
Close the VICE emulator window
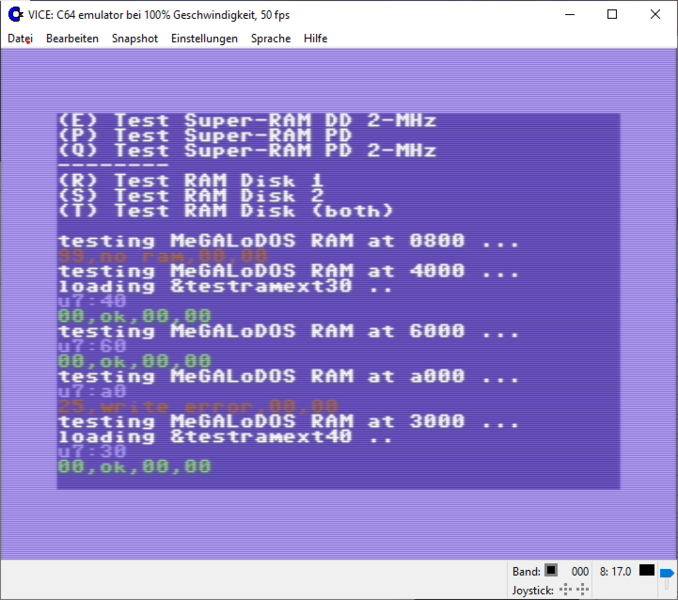tap(655, 15)
